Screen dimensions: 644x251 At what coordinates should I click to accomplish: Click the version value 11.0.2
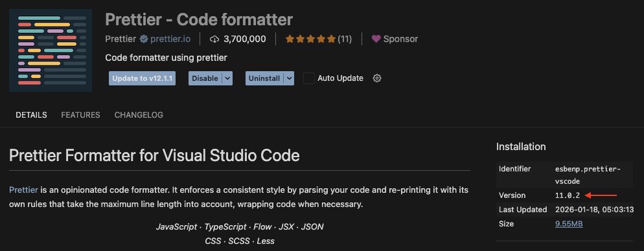(568, 195)
